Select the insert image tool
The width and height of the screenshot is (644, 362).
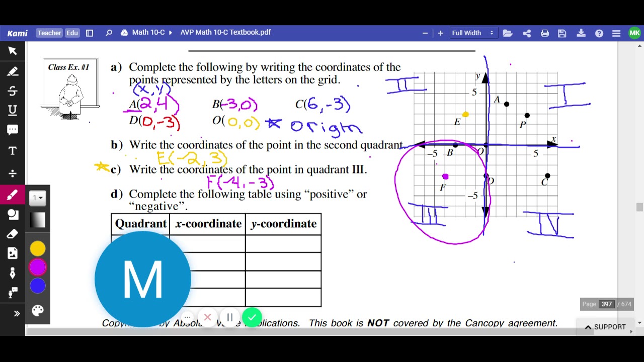13,253
